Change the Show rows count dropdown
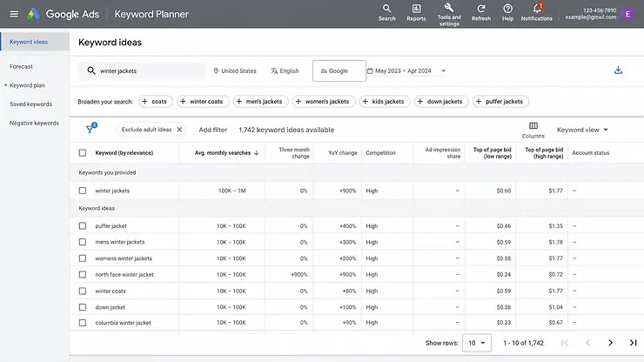 click(x=476, y=343)
